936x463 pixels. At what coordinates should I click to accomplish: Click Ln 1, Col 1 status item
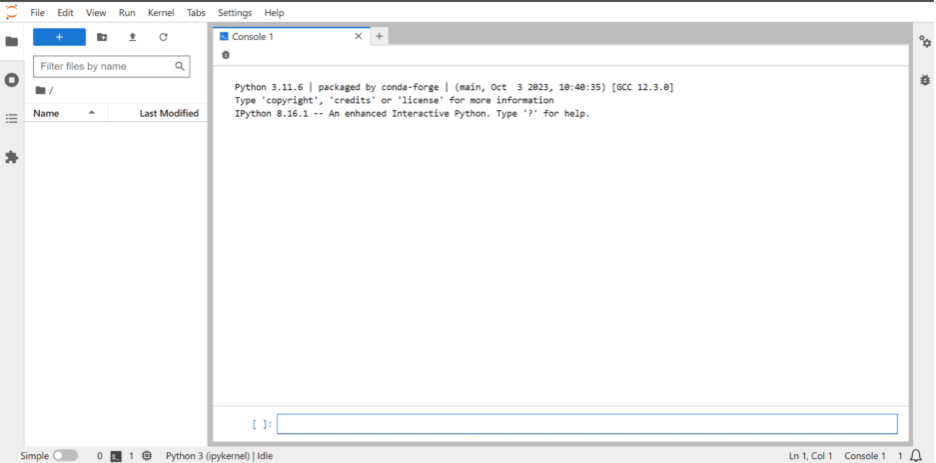(811, 456)
